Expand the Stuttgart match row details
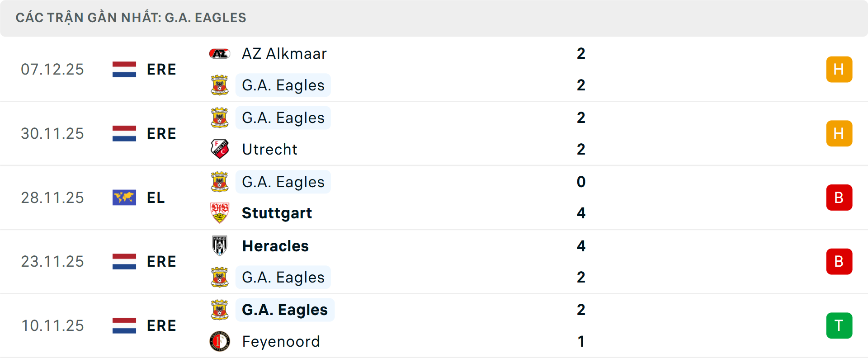 [x=452, y=198]
